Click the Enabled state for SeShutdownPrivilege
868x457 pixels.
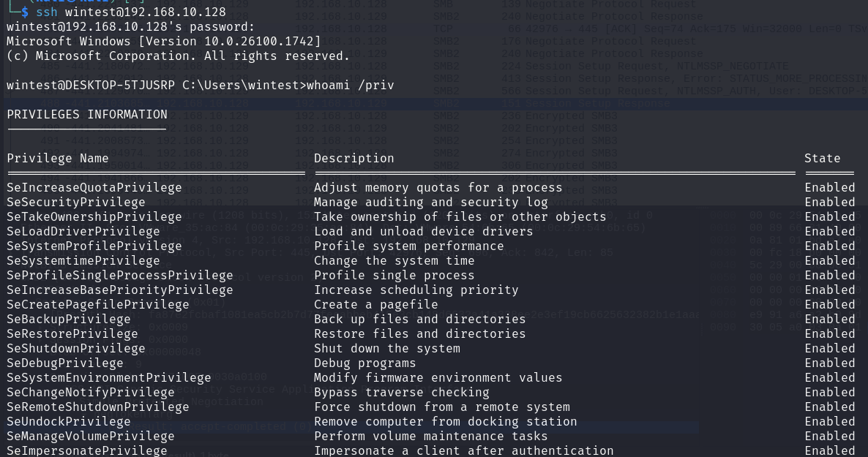(x=830, y=349)
